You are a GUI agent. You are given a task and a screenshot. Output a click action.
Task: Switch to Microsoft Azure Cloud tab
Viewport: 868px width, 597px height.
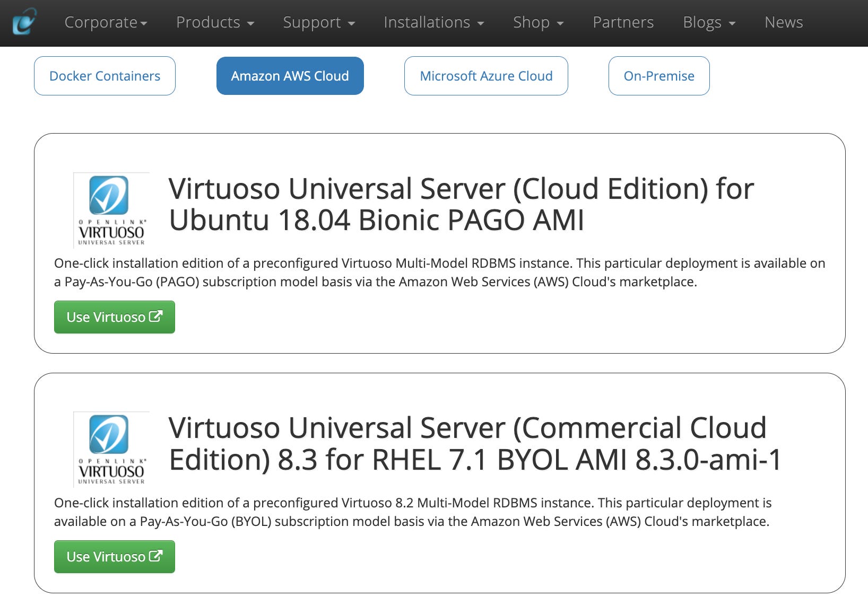click(x=486, y=76)
